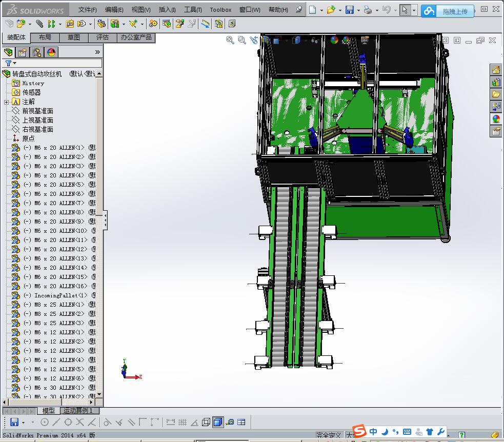The image size is (504, 442).
Task: Expand the 注解 annotations tree node
Action: [6, 102]
